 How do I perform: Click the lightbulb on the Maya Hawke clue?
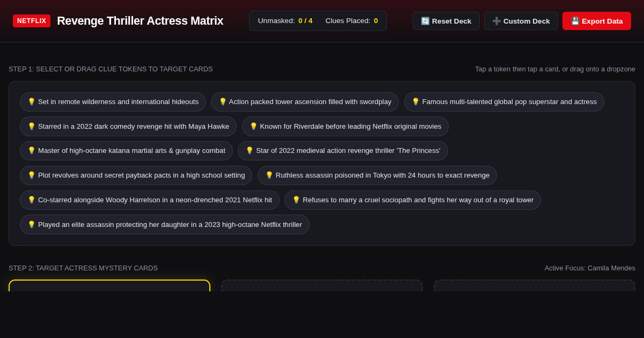pyautogui.click(x=32, y=127)
